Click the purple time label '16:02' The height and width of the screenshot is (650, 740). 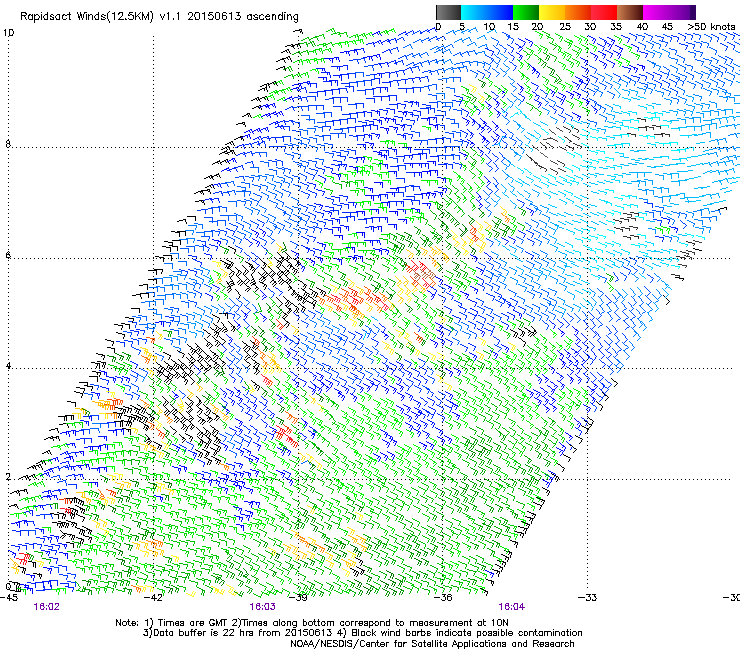click(47, 607)
